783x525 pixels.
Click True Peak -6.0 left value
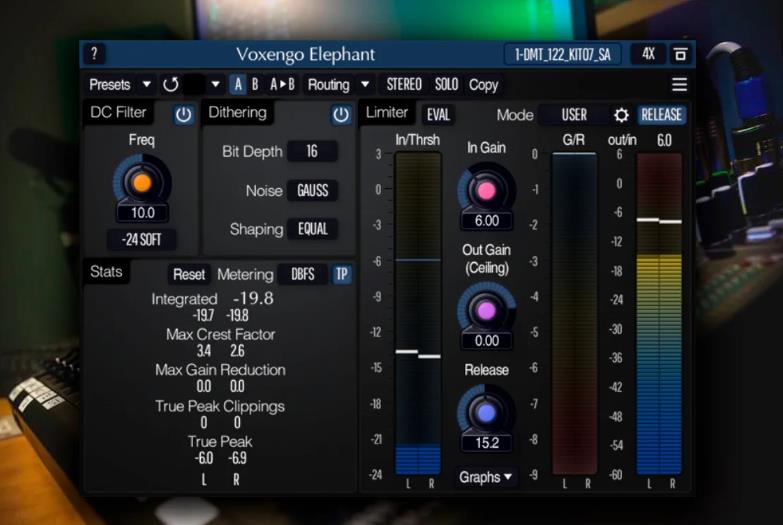pyautogui.click(x=203, y=458)
